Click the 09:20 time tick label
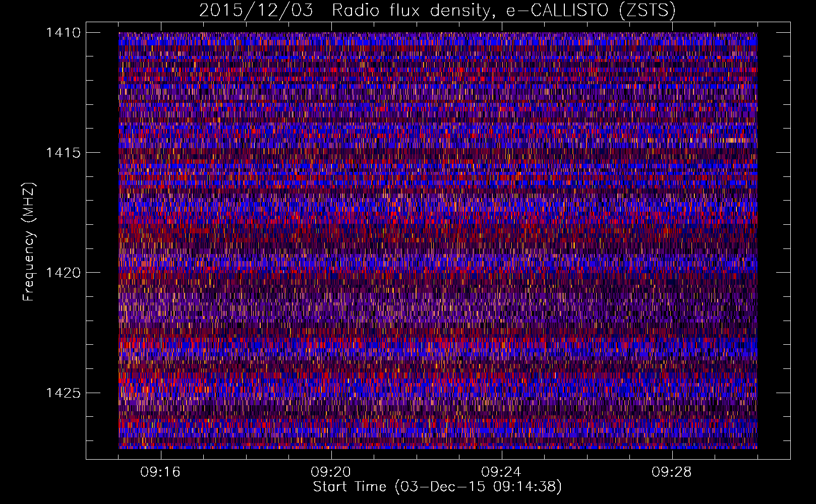816x504 pixels. click(x=331, y=472)
